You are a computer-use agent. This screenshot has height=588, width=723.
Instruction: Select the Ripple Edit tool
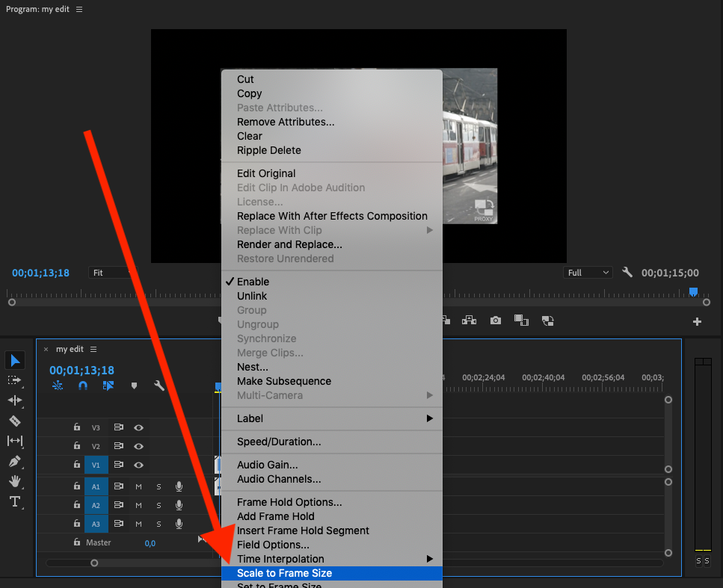tap(15, 400)
